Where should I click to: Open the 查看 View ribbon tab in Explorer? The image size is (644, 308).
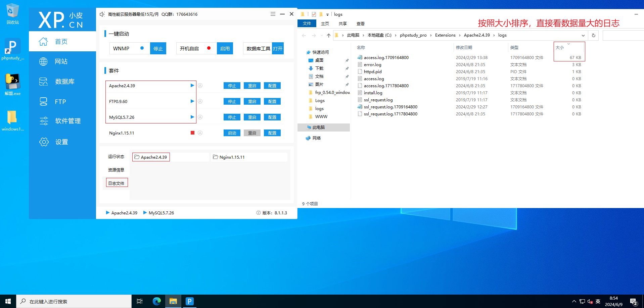pyautogui.click(x=361, y=23)
